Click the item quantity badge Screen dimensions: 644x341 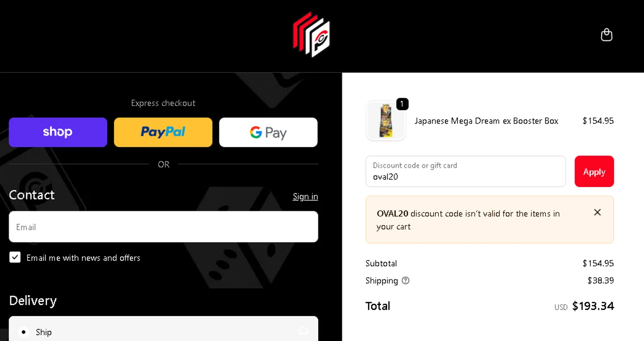click(x=402, y=104)
